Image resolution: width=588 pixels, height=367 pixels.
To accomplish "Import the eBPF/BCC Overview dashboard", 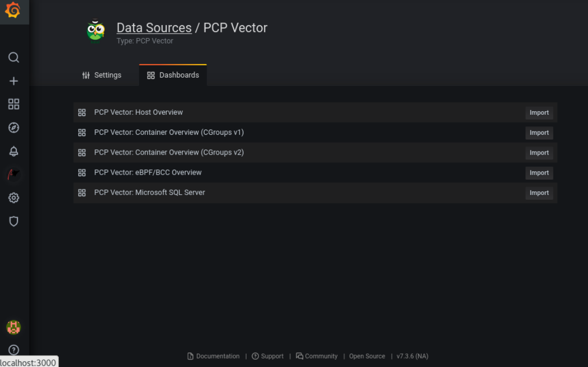I will coord(539,172).
